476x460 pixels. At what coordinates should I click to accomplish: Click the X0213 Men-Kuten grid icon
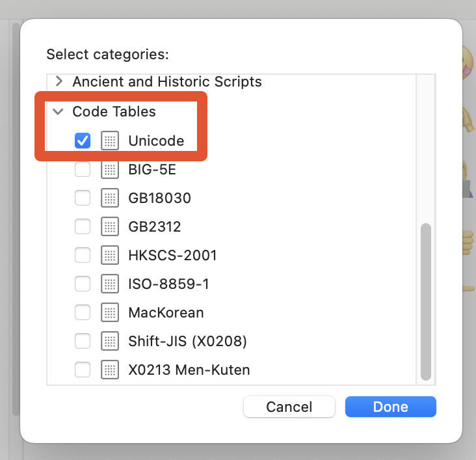pos(110,370)
